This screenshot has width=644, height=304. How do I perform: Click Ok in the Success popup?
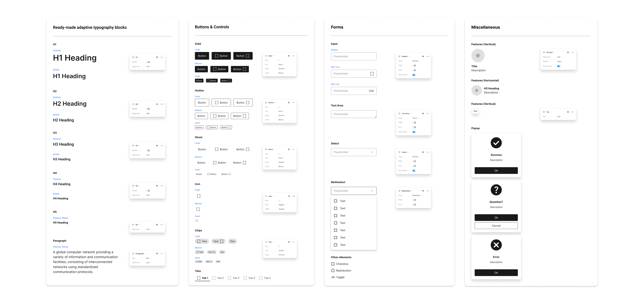[x=496, y=171]
